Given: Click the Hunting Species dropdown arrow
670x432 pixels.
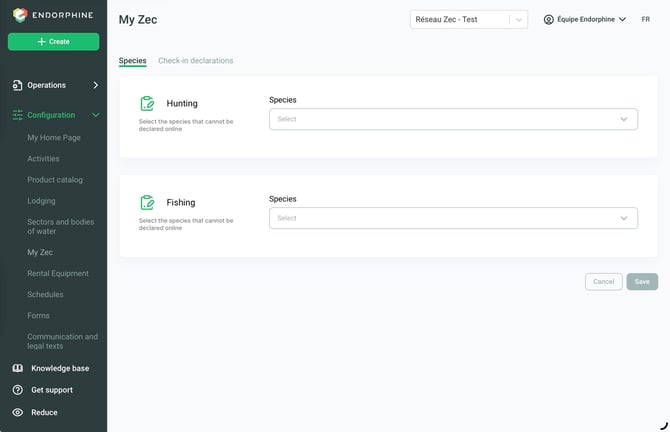Looking at the screenshot, I should 624,119.
